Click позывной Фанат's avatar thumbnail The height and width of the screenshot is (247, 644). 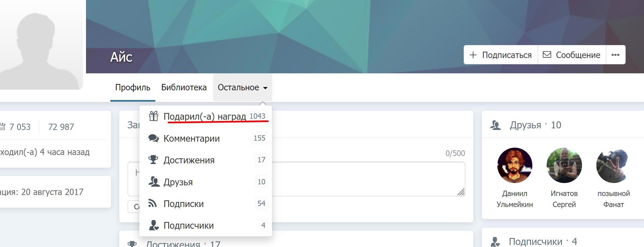click(x=613, y=165)
